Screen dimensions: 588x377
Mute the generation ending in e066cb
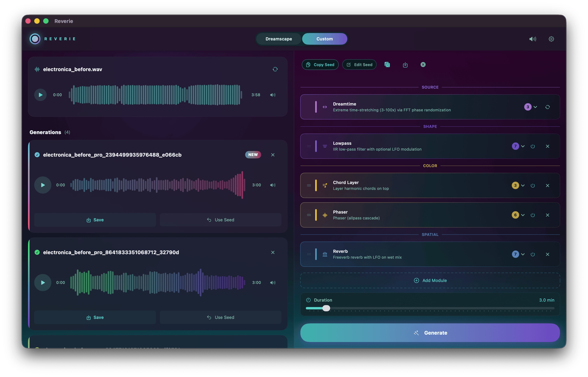(x=273, y=185)
